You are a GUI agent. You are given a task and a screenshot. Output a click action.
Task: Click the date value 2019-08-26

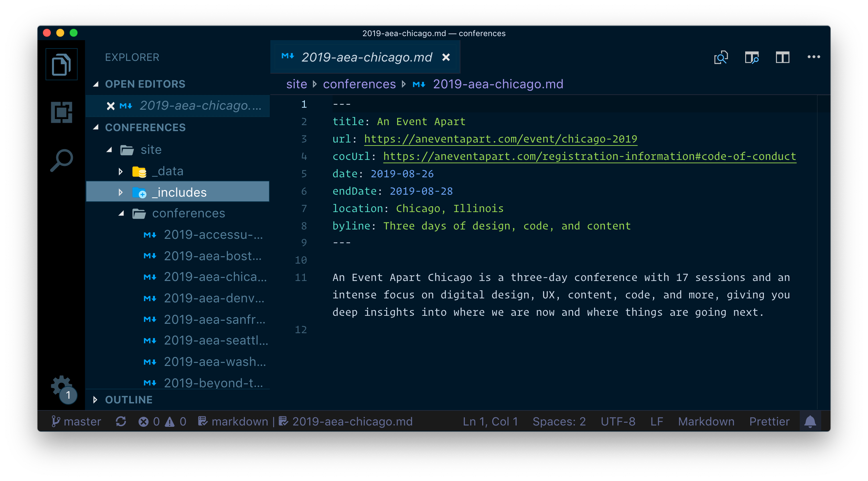402,174
